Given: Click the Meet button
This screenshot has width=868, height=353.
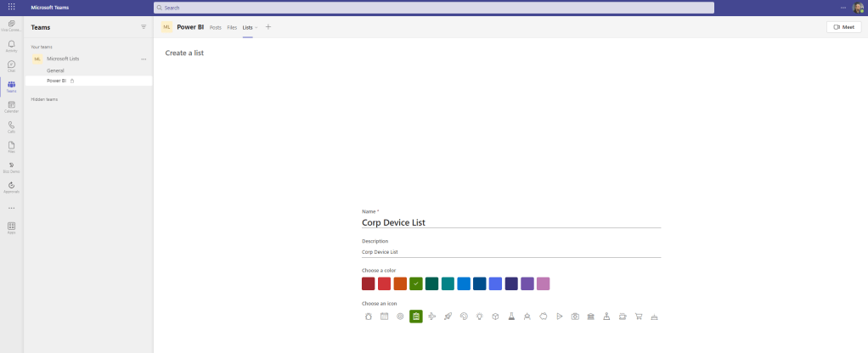Looking at the screenshot, I should click(843, 27).
